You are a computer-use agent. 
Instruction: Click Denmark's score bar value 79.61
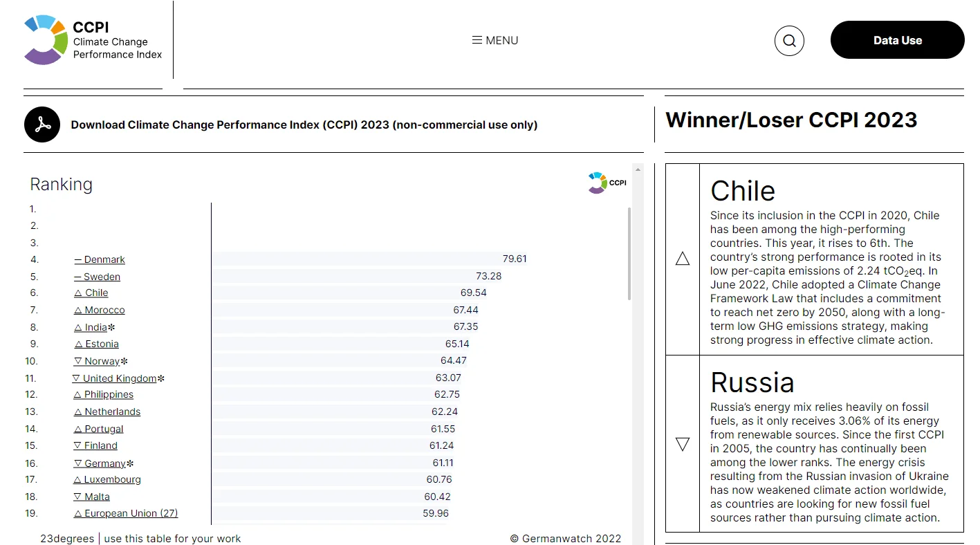(515, 259)
